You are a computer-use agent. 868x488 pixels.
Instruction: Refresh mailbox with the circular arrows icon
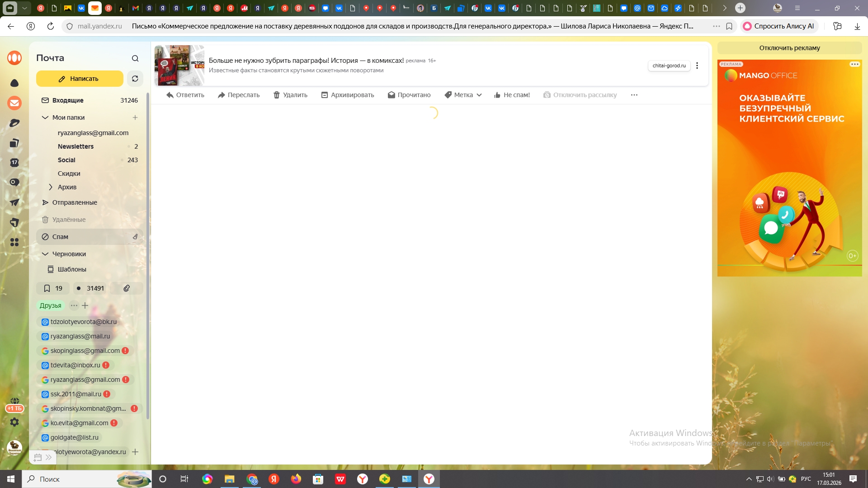click(135, 79)
